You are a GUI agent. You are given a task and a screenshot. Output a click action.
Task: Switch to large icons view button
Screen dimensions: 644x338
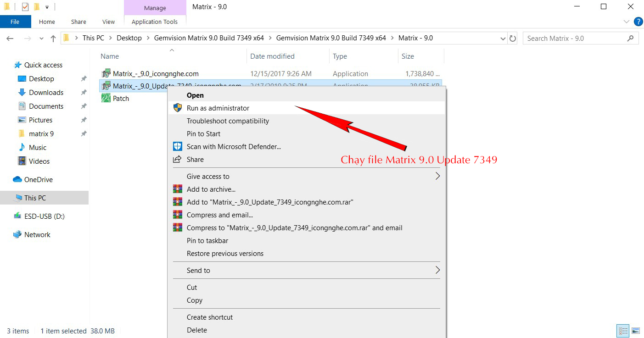636,331
